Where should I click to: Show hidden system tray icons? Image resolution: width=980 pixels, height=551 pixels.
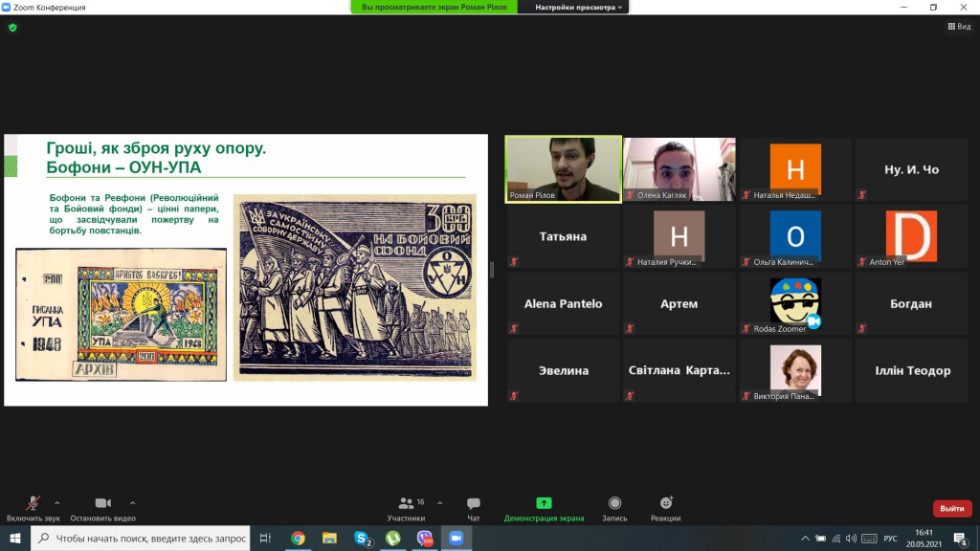click(805, 538)
